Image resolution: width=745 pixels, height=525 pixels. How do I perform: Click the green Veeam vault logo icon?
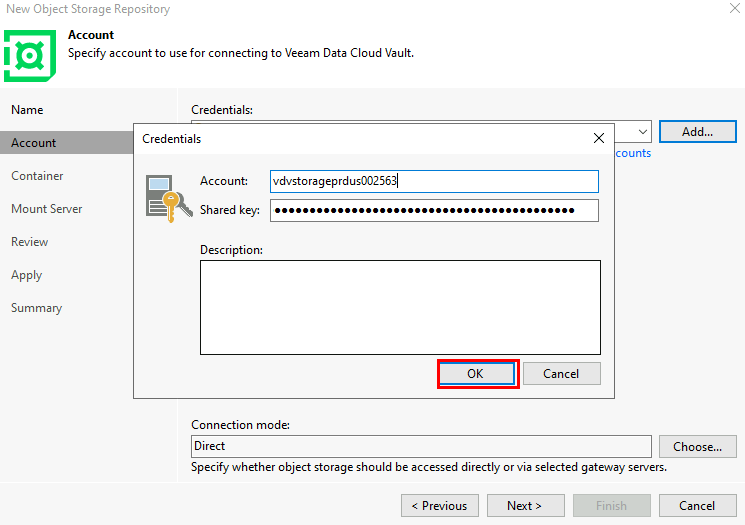(x=30, y=56)
